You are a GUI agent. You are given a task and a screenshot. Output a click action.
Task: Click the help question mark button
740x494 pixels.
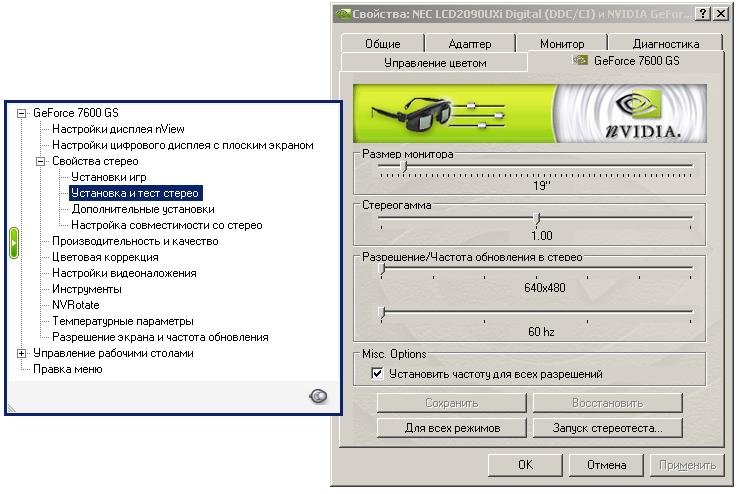703,13
